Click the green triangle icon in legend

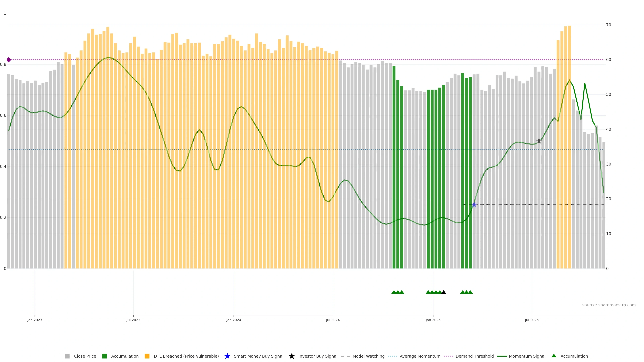point(554,356)
